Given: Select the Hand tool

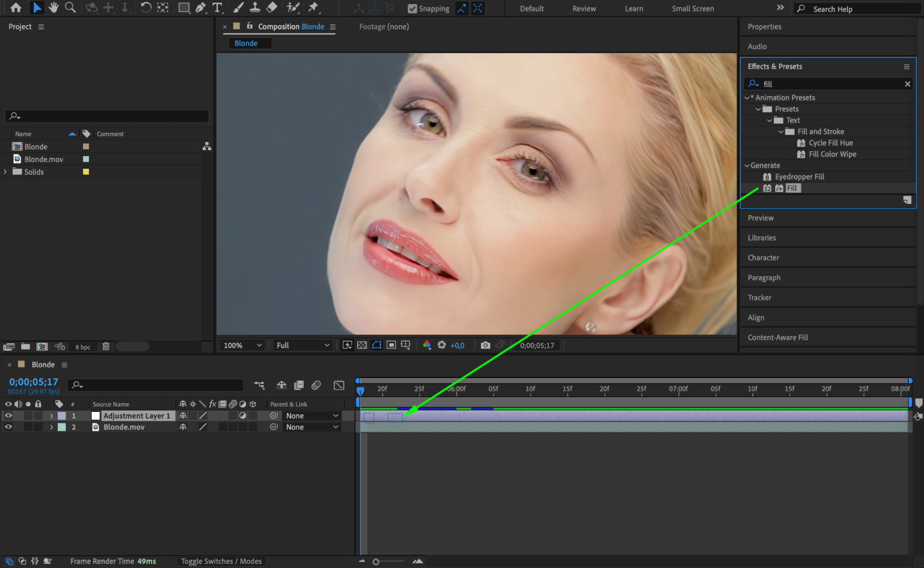Looking at the screenshot, I should click(54, 7).
